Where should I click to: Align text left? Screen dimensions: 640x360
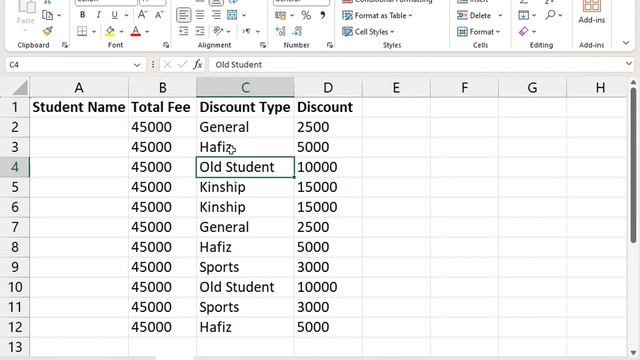183,15
